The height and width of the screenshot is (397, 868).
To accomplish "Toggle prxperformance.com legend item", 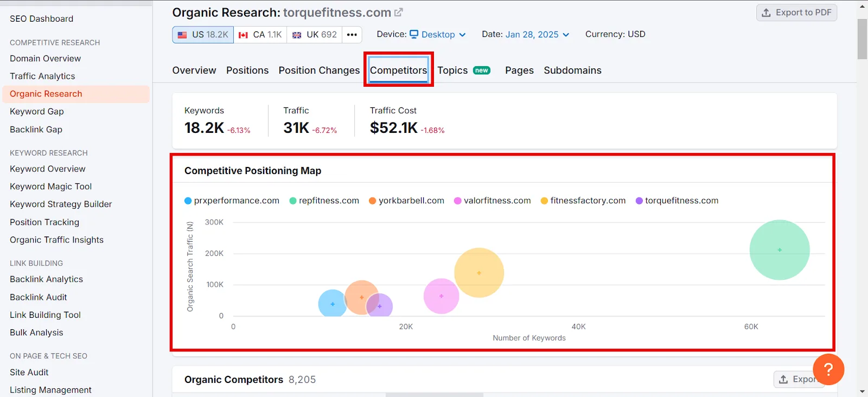I will [232, 201].
